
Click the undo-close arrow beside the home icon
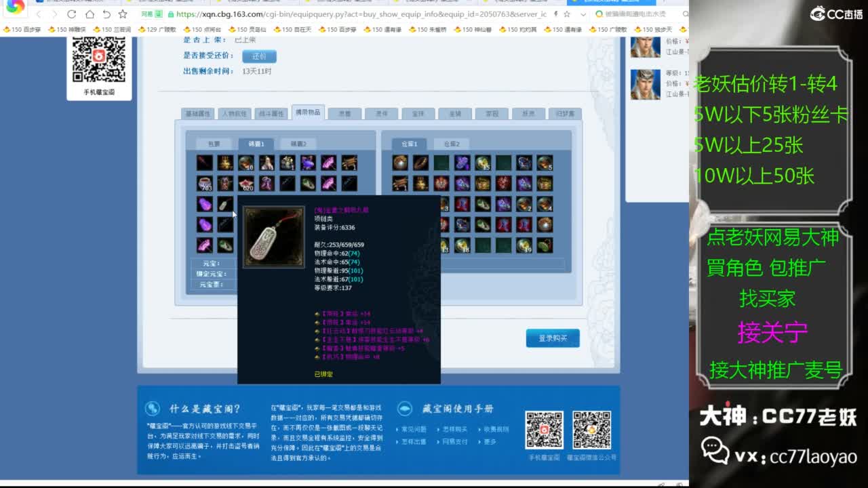click(x=106, y=14)
